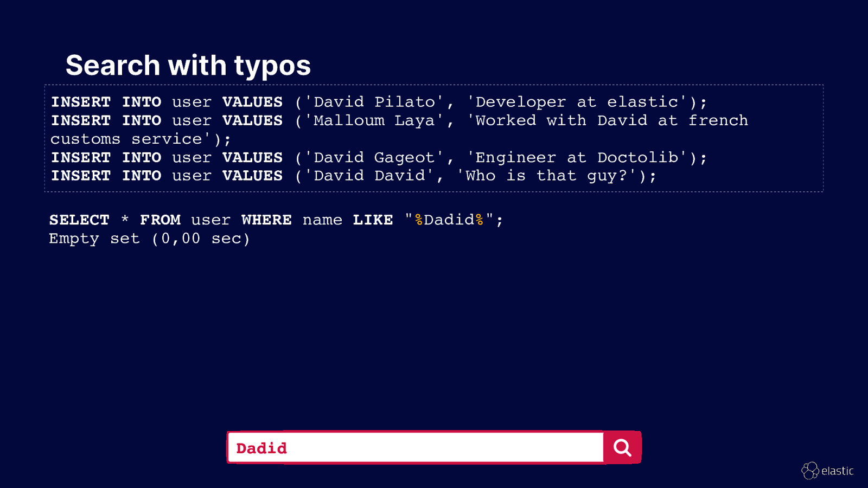The image size is (868, 488).
Task: Click the '%Dadid%' pattern in the query
Action: pyautogui.click(x=449, y=220)
